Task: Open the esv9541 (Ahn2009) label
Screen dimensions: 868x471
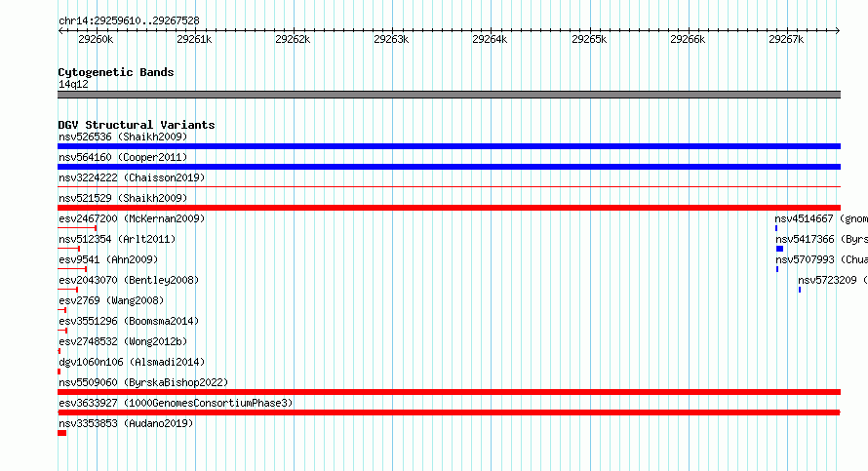Action: pyautogui.click(x=108, y=259)
